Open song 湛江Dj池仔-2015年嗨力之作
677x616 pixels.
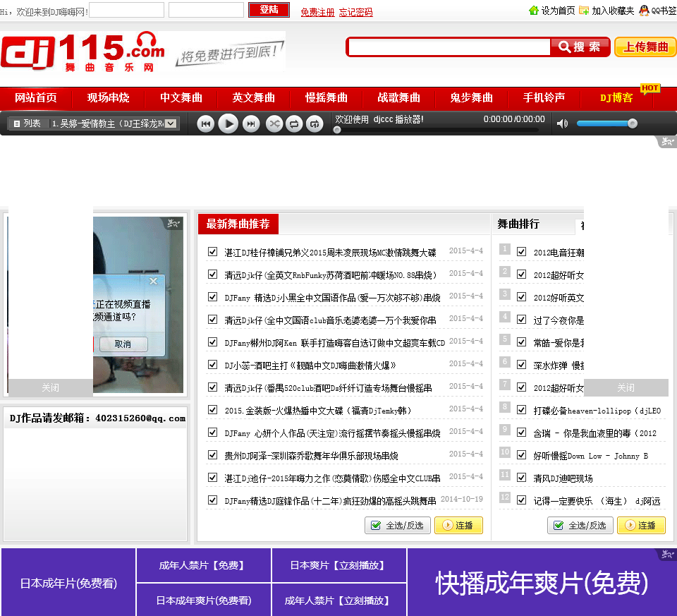332,478
